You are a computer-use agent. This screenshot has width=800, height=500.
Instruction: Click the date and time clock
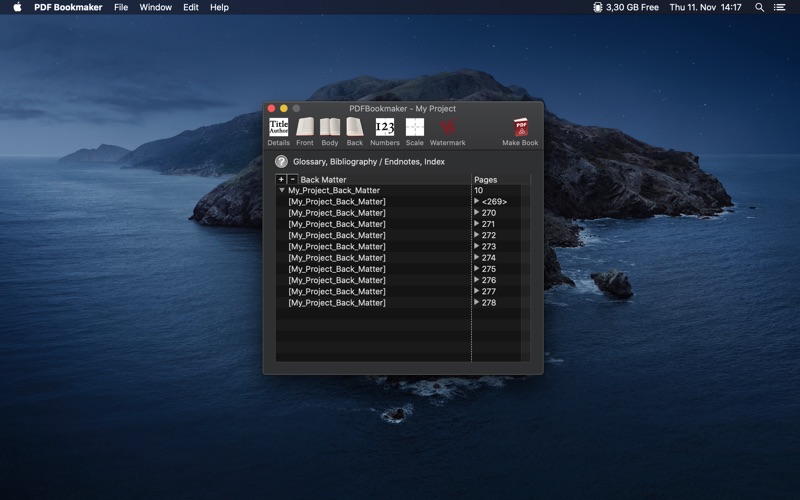706,7
